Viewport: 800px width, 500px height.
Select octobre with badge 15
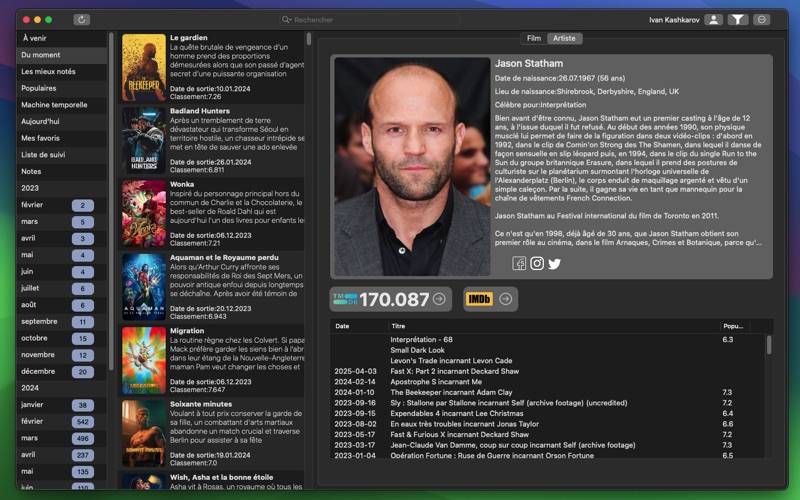coord(62,338)
